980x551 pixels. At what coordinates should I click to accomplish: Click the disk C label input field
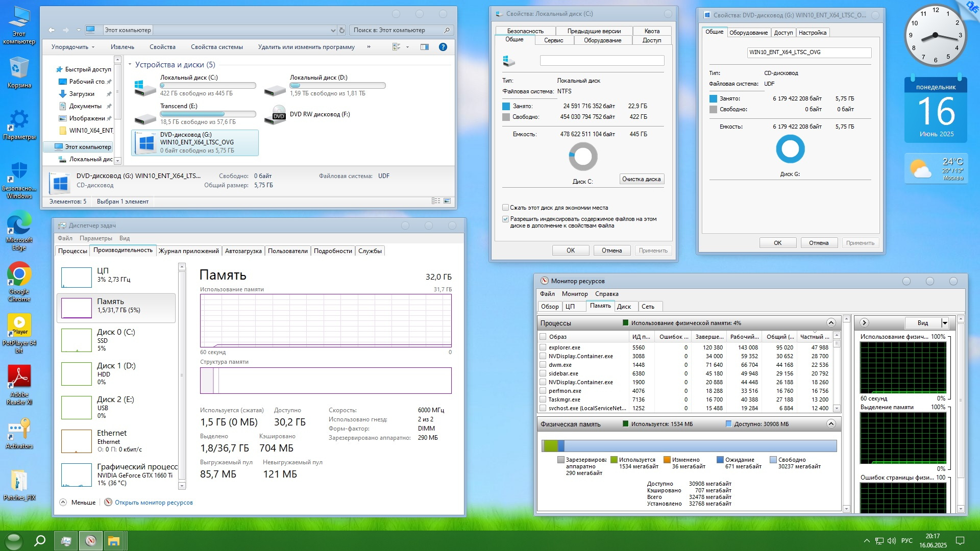[602, 61]
